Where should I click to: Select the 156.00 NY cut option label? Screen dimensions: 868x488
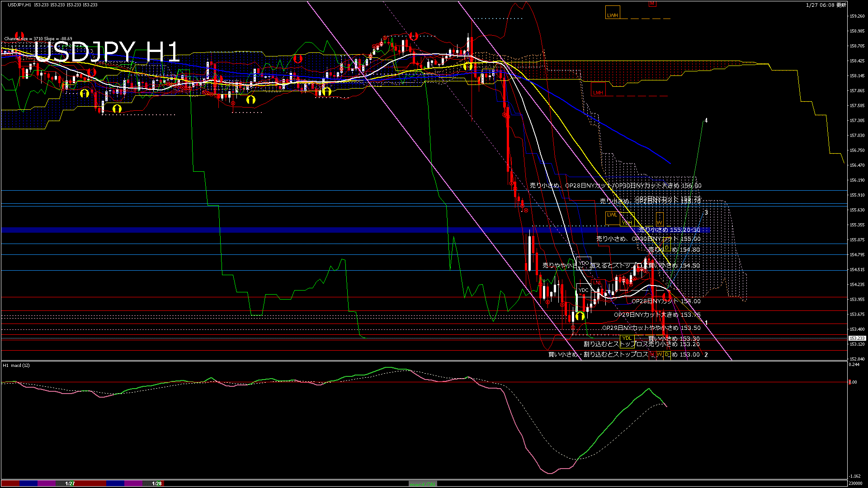point(615,186)
